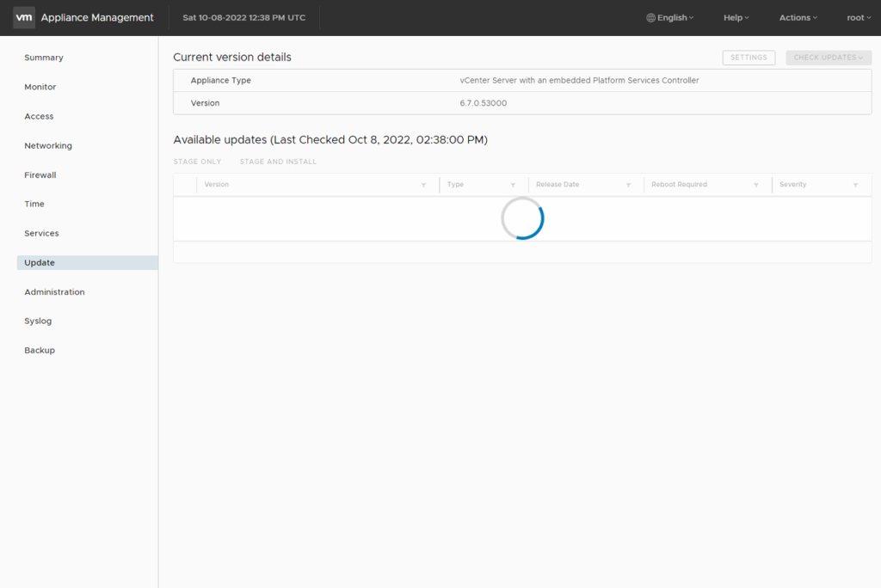Open the Monitor section
Image resolution: width=881 pixels, height=588 pixels.
[40, 87]
